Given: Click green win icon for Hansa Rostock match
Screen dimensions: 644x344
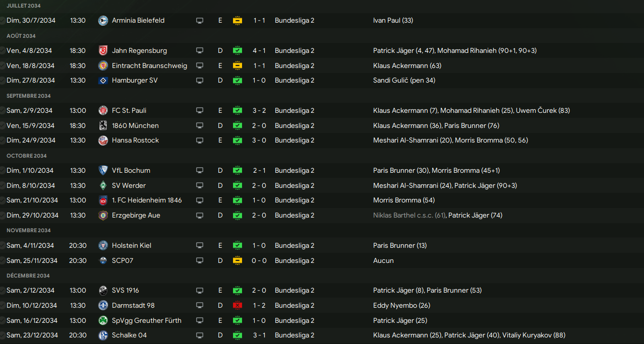Looking at the screenshot, I should [237, 141].
